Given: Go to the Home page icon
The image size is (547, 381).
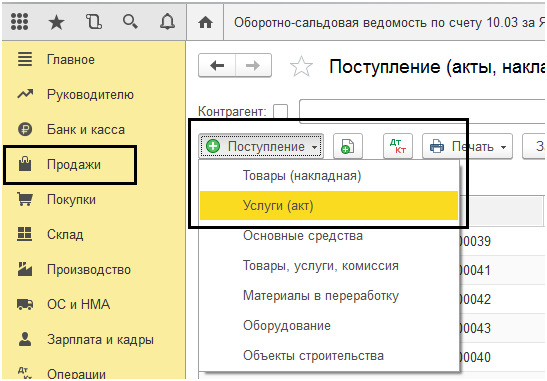Looking at the screenshot, I should tap(205, 23).
